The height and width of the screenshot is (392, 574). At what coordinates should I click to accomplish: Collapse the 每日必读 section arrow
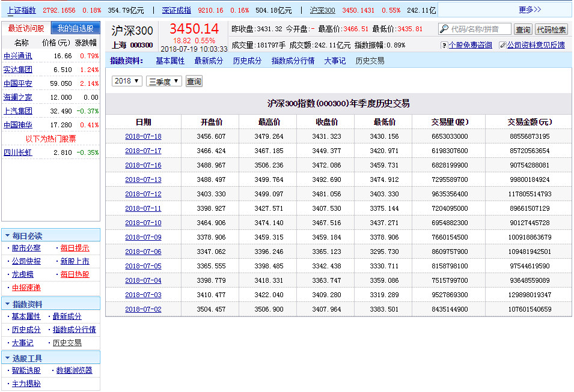pyautogui.click(x=7, y=236)
